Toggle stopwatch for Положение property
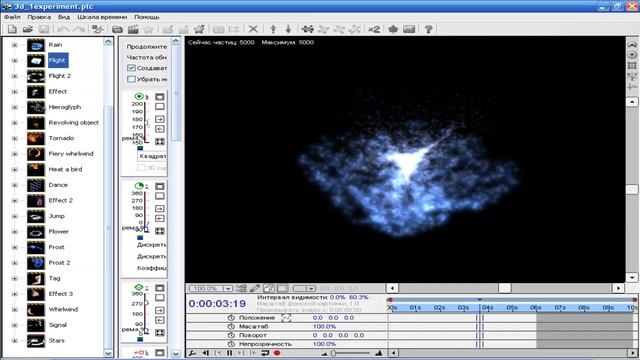 (x=231, y=318)
